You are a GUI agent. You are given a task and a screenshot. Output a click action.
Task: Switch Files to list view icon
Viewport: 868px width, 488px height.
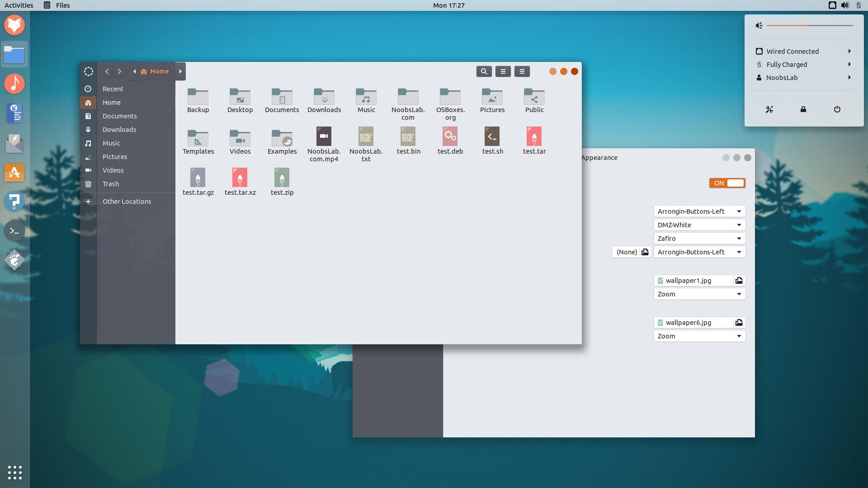click(503, 71)
